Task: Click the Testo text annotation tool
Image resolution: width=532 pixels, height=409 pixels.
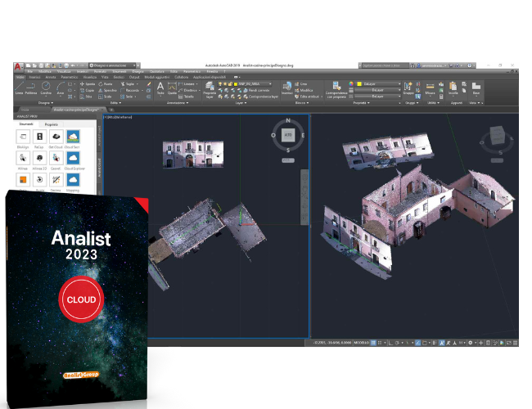Action: pyautogui.click(x=160, y=88)
